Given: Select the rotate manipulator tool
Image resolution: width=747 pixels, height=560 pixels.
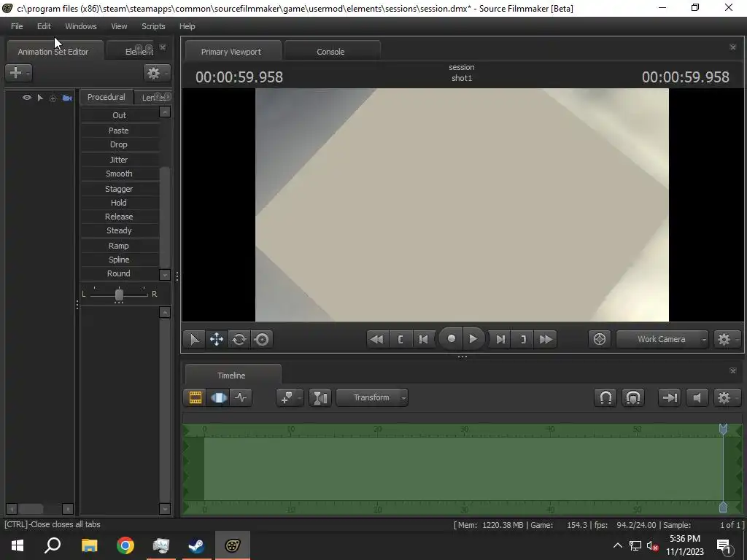Looking at the screenshot, I should (x=239, y=340).
